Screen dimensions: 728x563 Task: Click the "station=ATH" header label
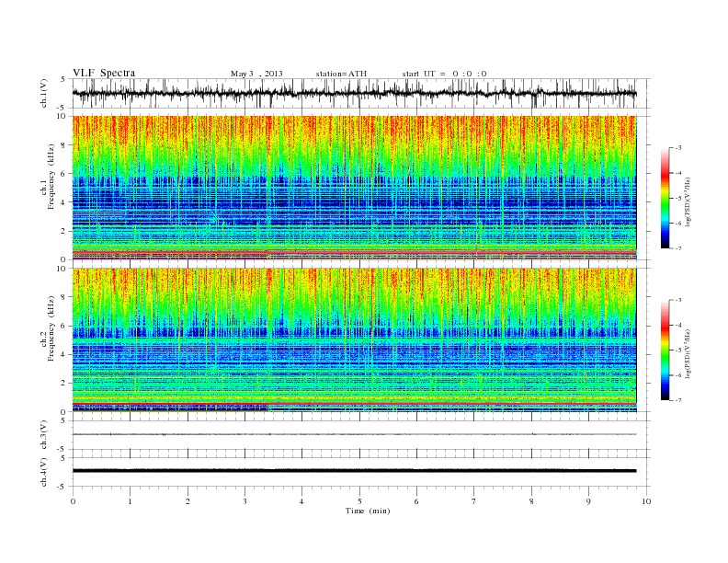click(x=341, y=74)
